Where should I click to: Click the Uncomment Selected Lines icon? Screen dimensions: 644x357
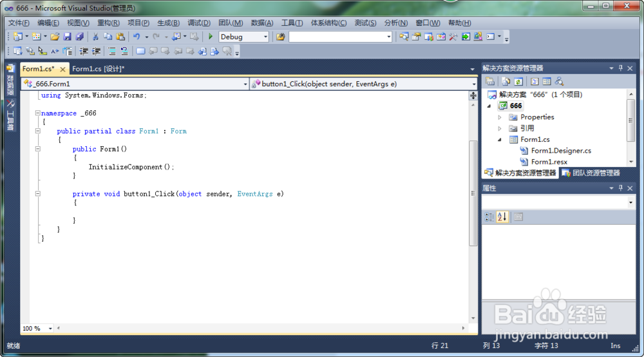coord(124,51)
